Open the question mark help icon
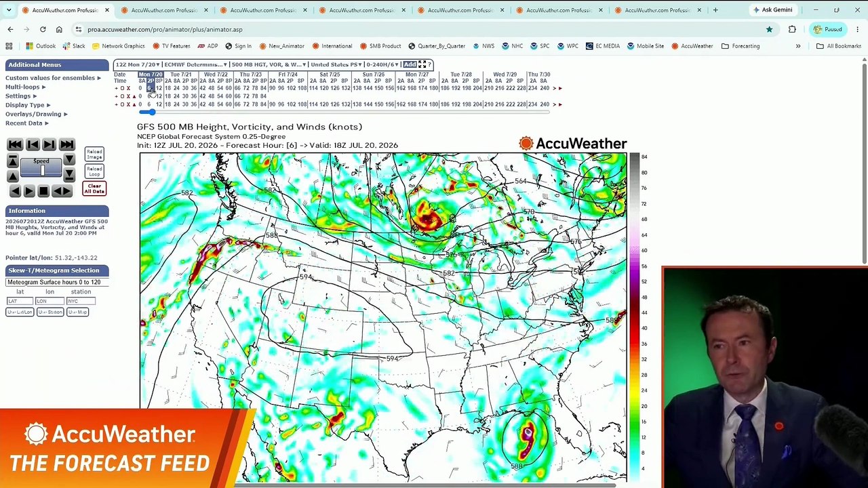 [x=429, y=64]
